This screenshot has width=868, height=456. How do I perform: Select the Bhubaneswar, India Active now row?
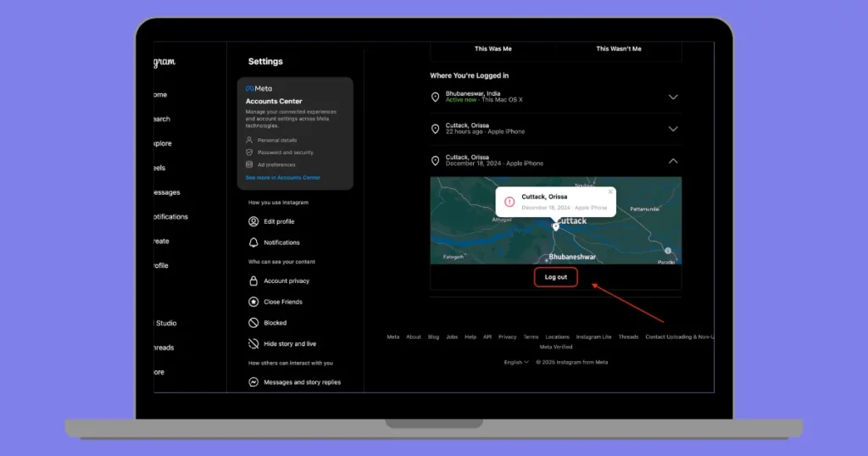tap(556, 97)
